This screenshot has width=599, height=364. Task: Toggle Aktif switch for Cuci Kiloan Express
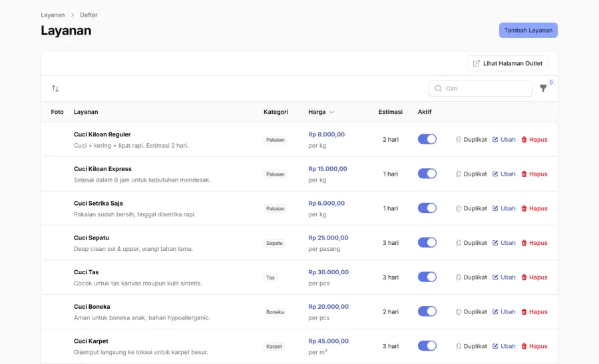pyautogui.click(x=427, y=174)
